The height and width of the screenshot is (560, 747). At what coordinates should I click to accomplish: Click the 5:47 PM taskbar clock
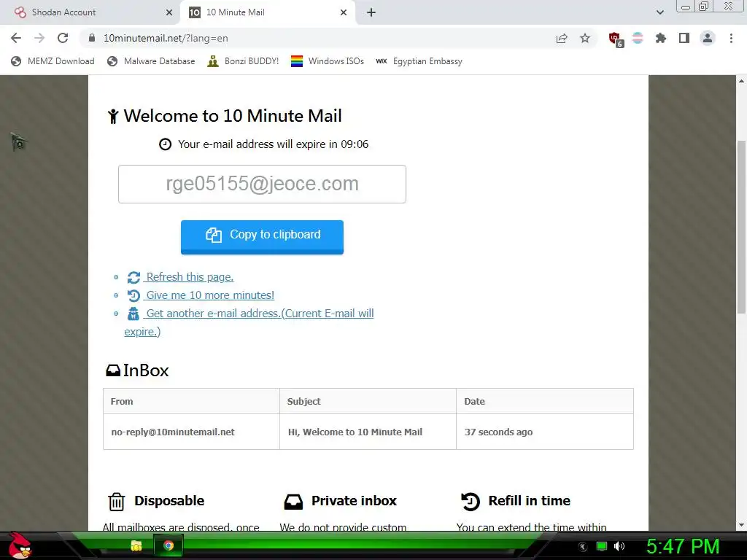click(x=683, y=546)
